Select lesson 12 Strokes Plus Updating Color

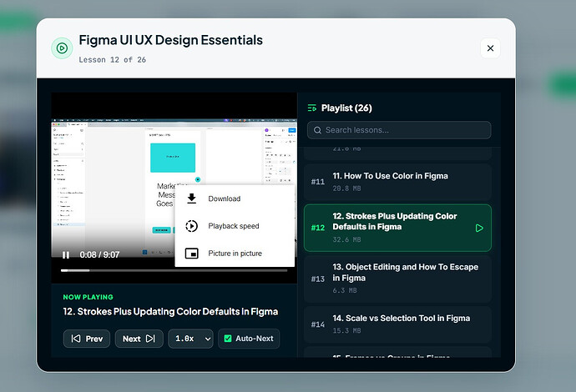(x=397, y=228)
